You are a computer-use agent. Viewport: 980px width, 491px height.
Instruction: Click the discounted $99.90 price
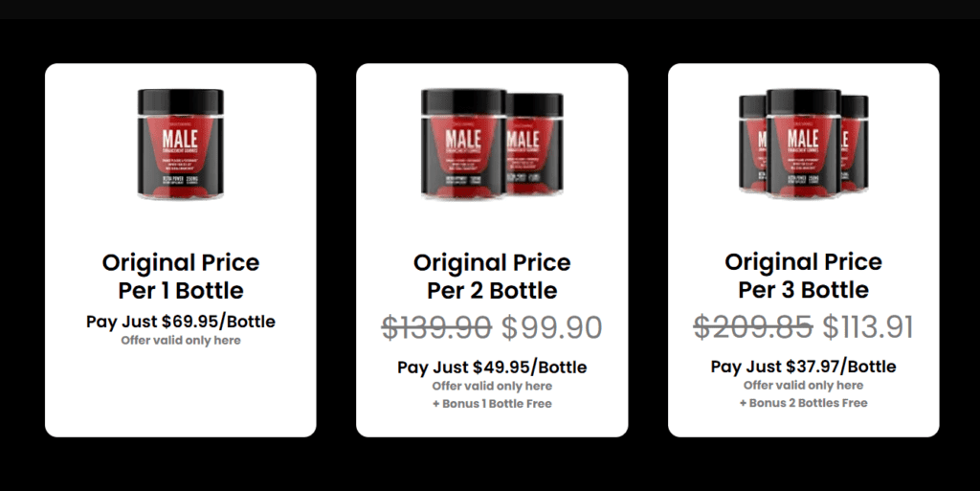(552, 328)
